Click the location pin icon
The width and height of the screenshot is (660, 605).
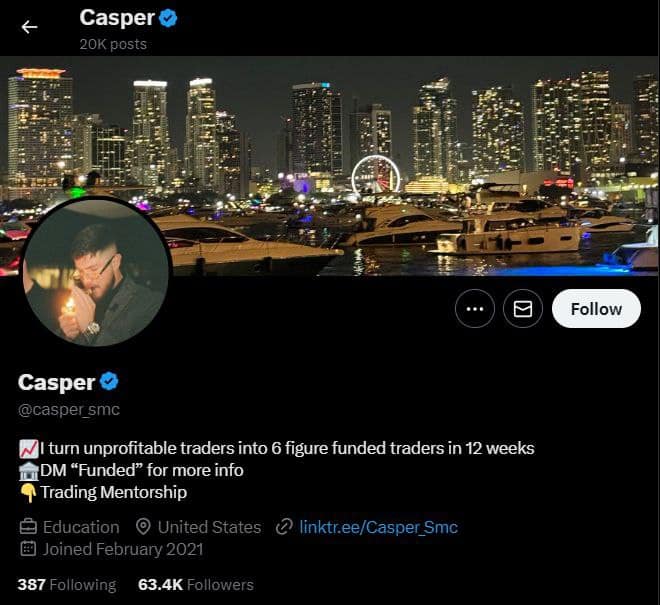[x=144, y=527]
